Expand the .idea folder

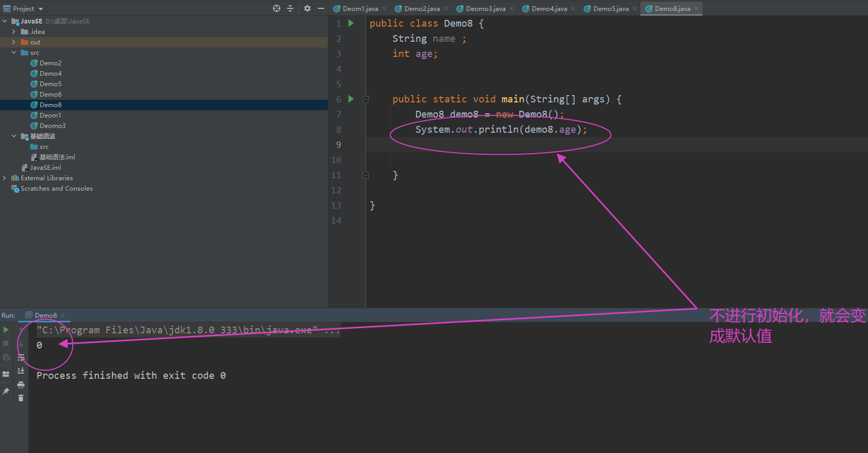14,32
